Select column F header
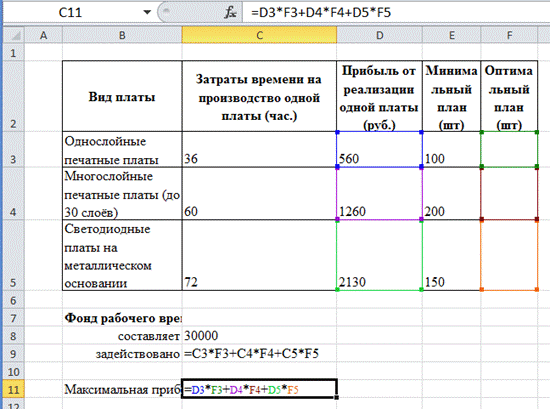This screenshot has width=550, height=409. point(509,35)
